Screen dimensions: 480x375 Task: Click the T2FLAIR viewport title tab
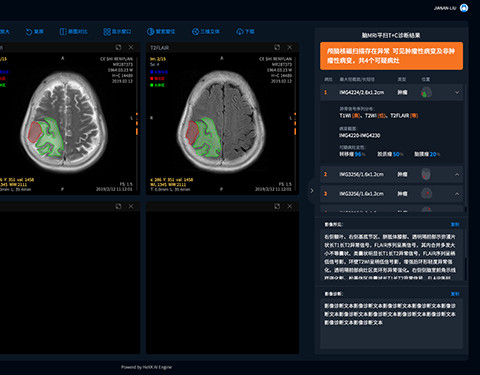tap(160, 48)
